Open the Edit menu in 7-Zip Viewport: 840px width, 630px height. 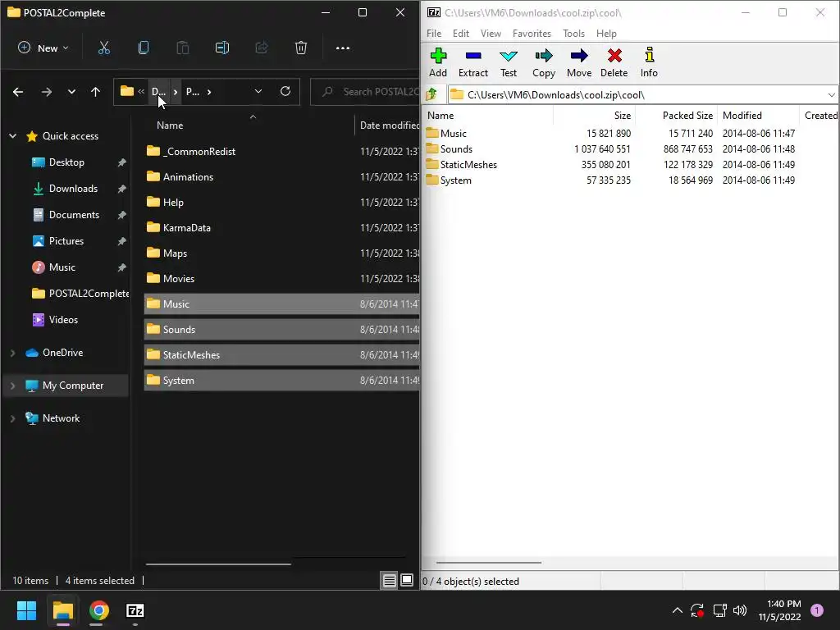pyautogui.click(x=461, y=33)
